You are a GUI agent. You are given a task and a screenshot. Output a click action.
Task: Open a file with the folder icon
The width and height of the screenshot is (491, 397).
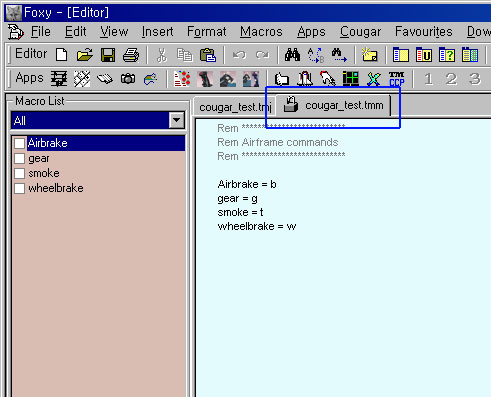tap(85, 55)
